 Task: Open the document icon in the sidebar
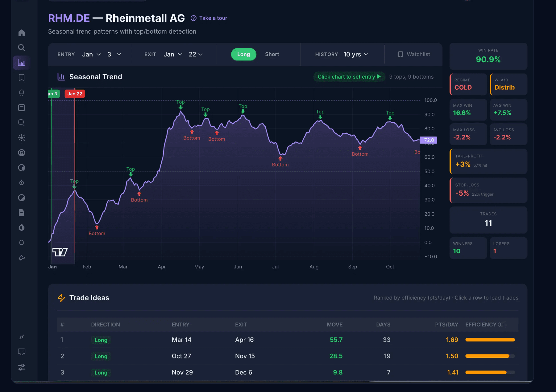click(x=21, y=213)
